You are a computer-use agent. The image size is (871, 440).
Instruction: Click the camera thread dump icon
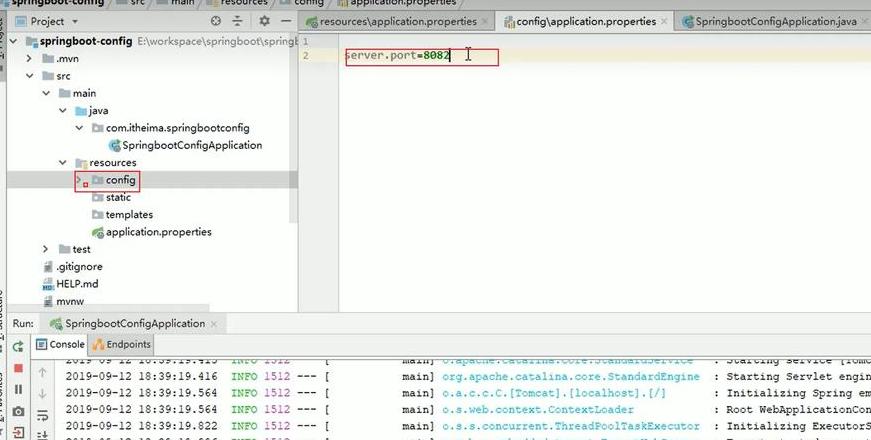click(x=18, y=412)
